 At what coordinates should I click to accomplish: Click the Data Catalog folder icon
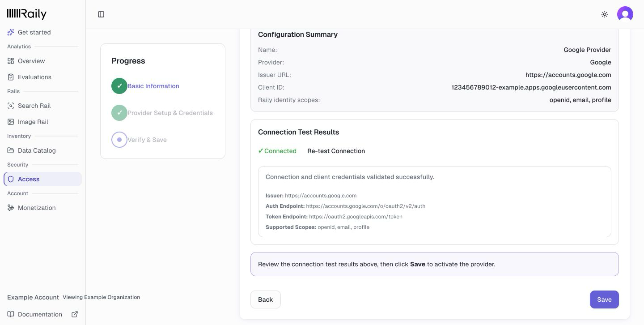pos(11,150)
